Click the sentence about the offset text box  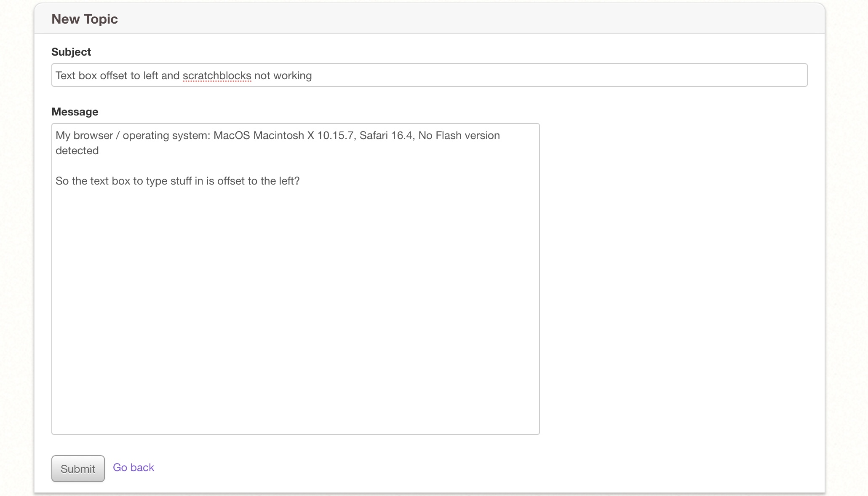[178, 181]
